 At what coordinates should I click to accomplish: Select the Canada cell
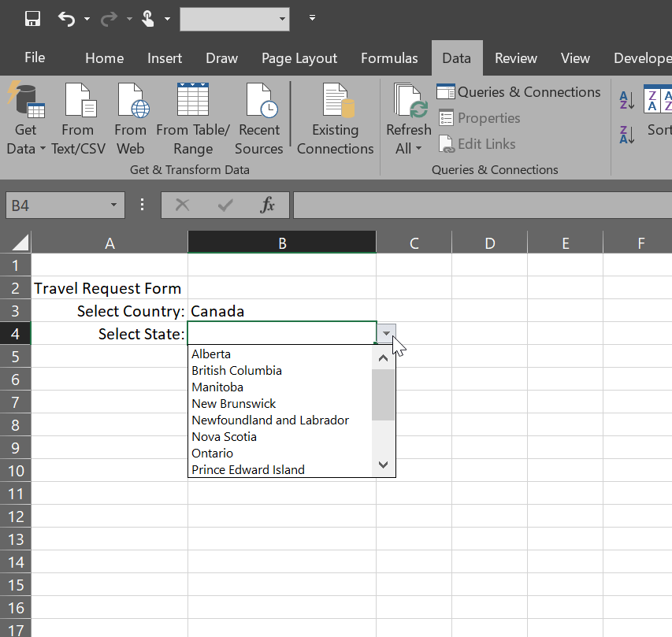[x=282, y=310]
